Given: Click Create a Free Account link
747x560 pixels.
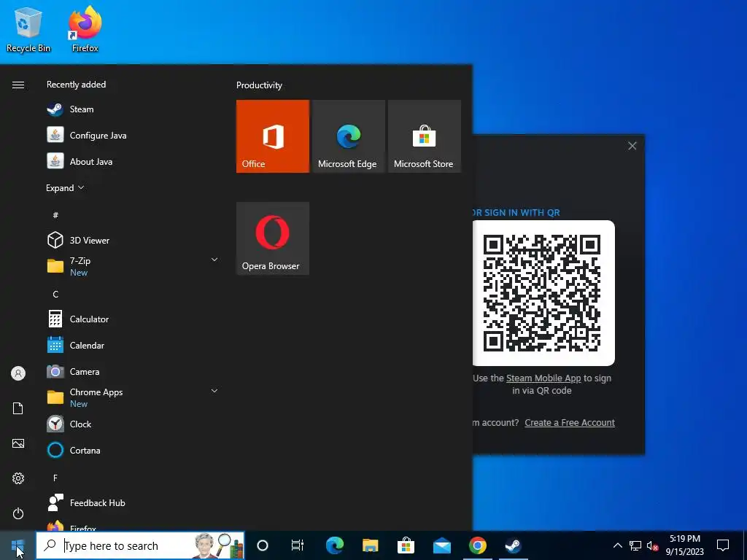Looking at the screenshot, I should 570,423.
